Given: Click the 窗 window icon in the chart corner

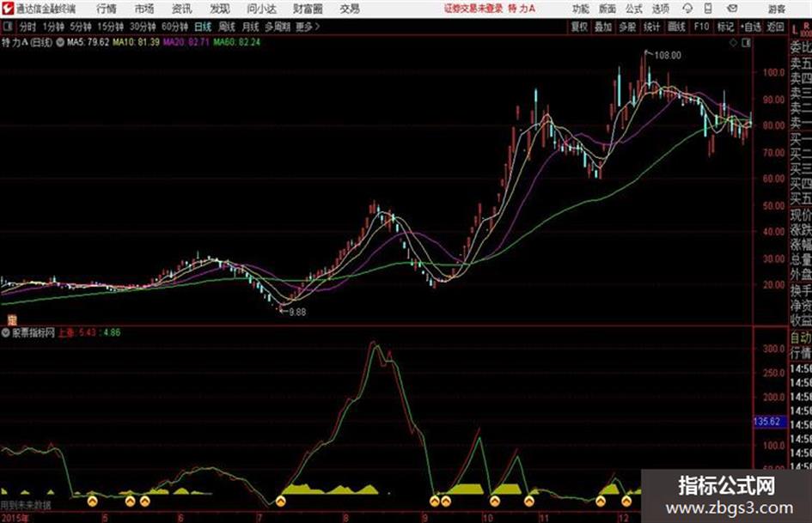Looking at the screenshot, I should [11, 320].
